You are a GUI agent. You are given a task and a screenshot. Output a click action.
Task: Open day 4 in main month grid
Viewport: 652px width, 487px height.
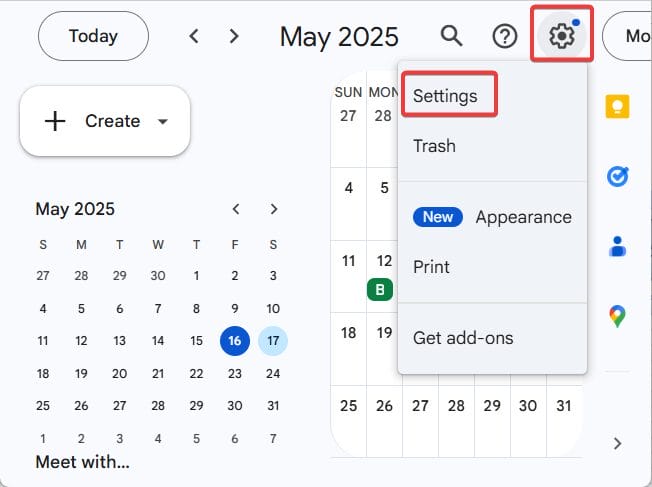[x=348, y=188]
